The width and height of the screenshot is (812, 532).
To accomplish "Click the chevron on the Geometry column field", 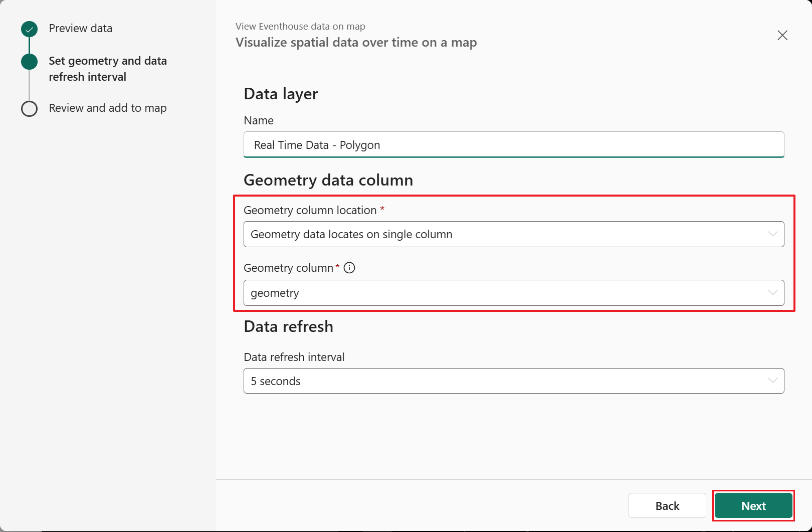I will 773,292.
